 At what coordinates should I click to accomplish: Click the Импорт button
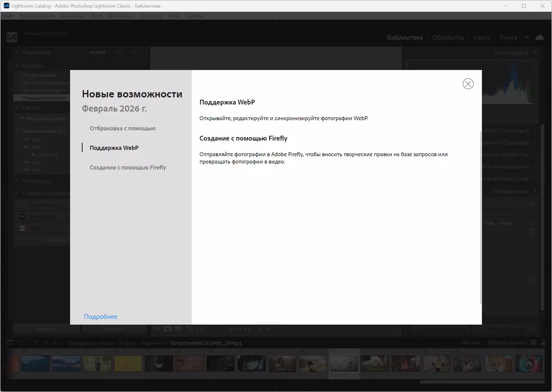click(x=46, y=329)
